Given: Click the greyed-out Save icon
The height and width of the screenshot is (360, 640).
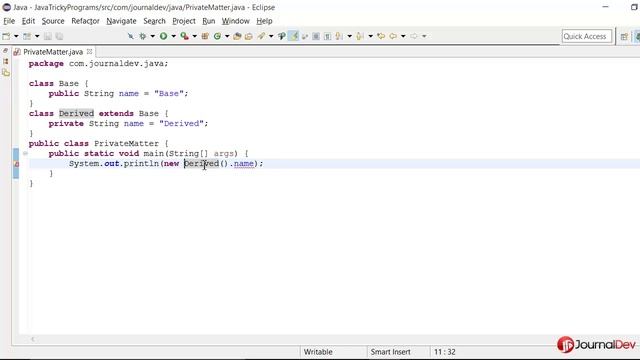Looking at the screenshot, I should tap(48, 36).
